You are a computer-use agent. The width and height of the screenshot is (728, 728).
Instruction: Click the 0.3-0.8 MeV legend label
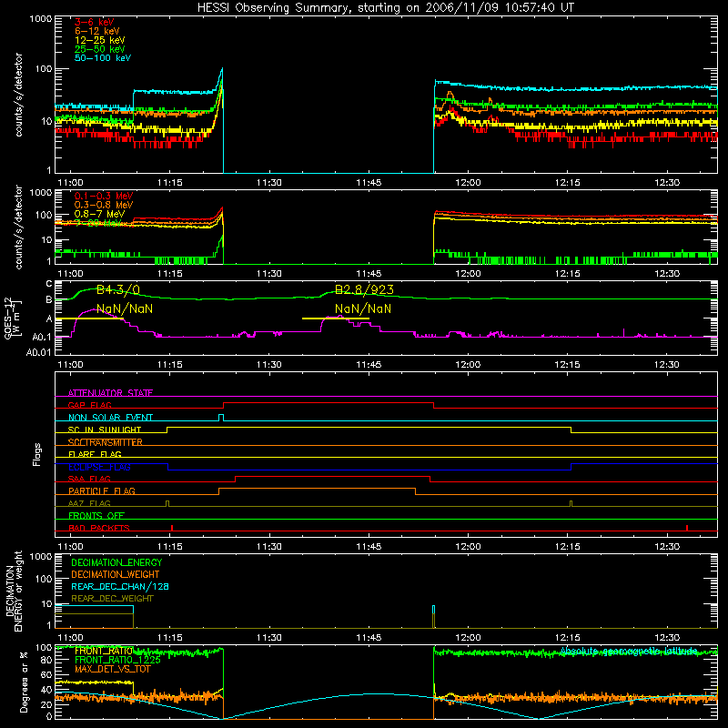click(x=104, y=205)
